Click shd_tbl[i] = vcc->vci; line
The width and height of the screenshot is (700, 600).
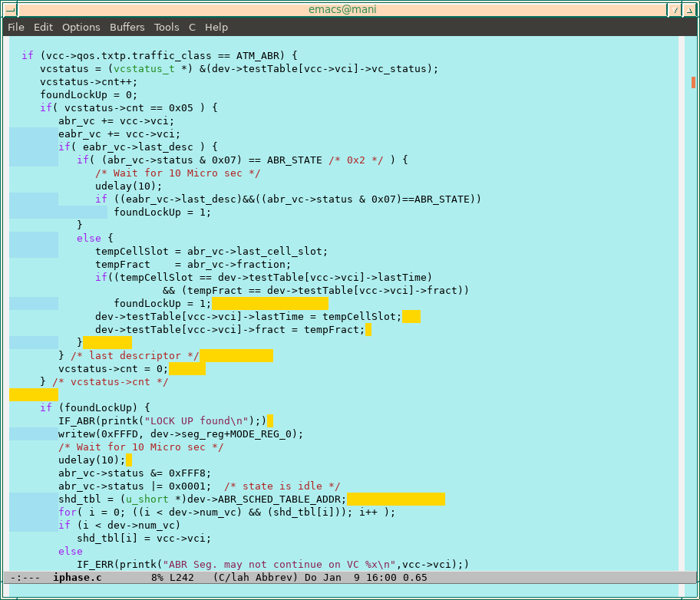tap(144, 538)
